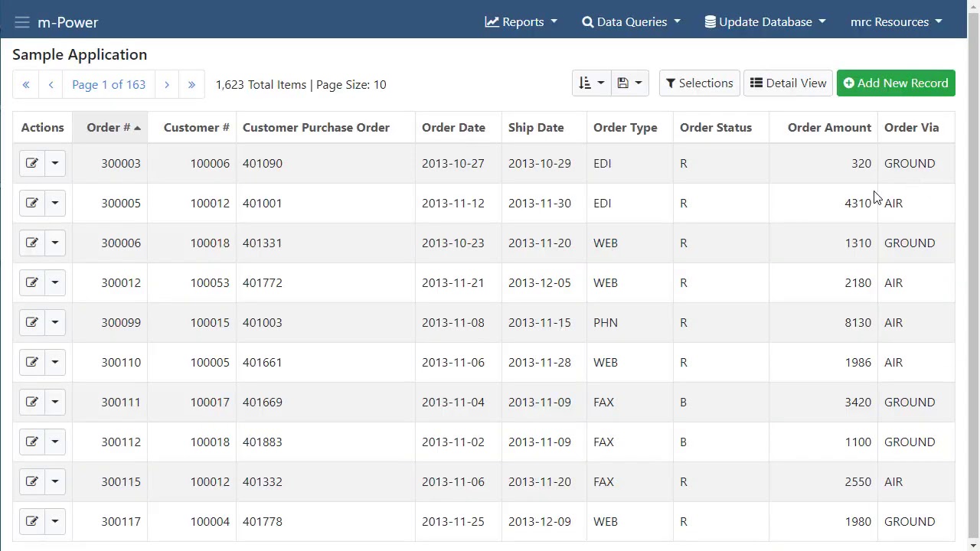This screenshot has height=551, width=980.
Task: Expand actions dropdown for order 300111
Action: pyautogui.click(x=55, y=402)
